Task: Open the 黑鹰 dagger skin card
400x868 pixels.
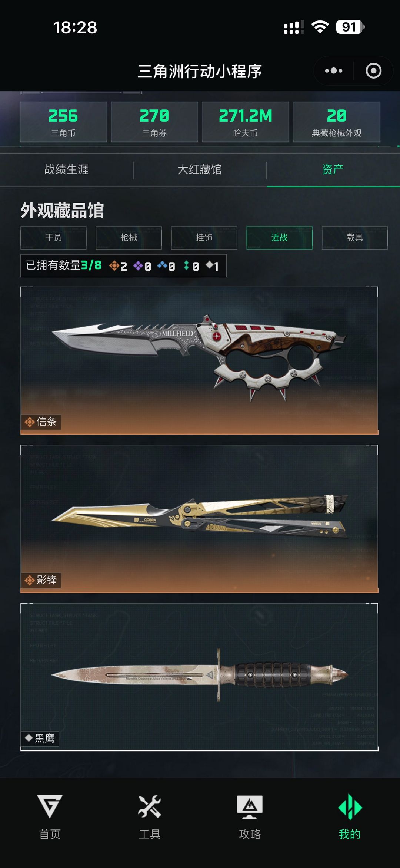Action: point(199,677)
